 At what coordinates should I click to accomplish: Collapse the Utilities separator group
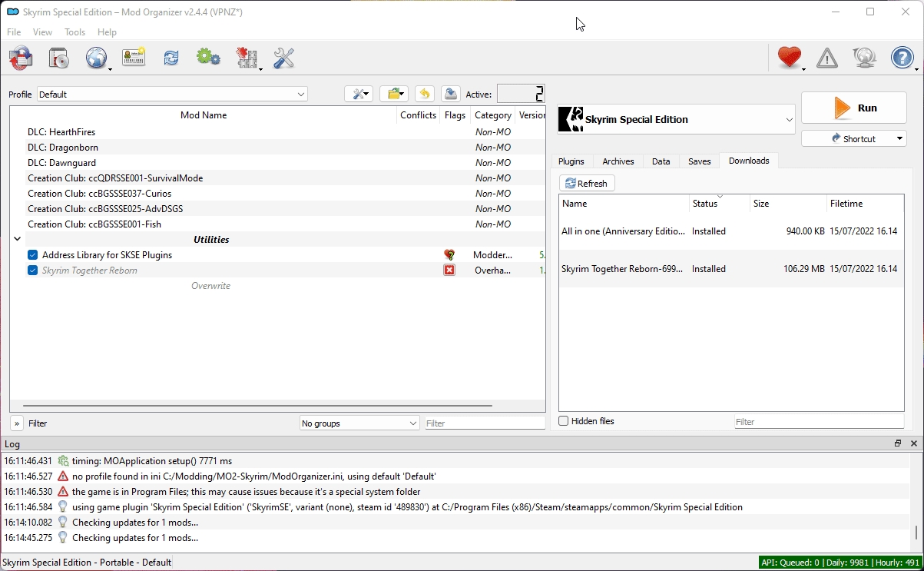point(17,240)
